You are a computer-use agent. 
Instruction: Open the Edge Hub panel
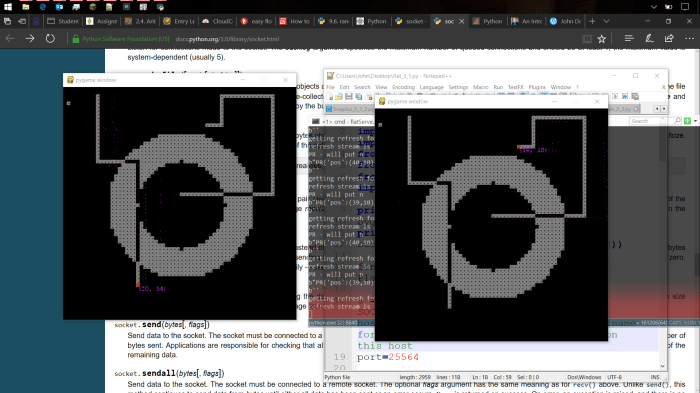tap(629, 39)
